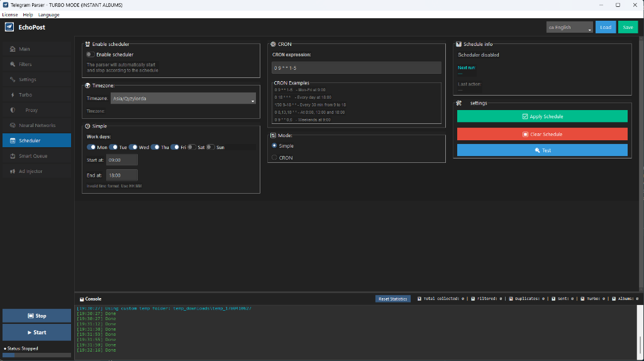Click the Console panel icon
The width and height of the screenshot is (644, 361).
(82, 299)
